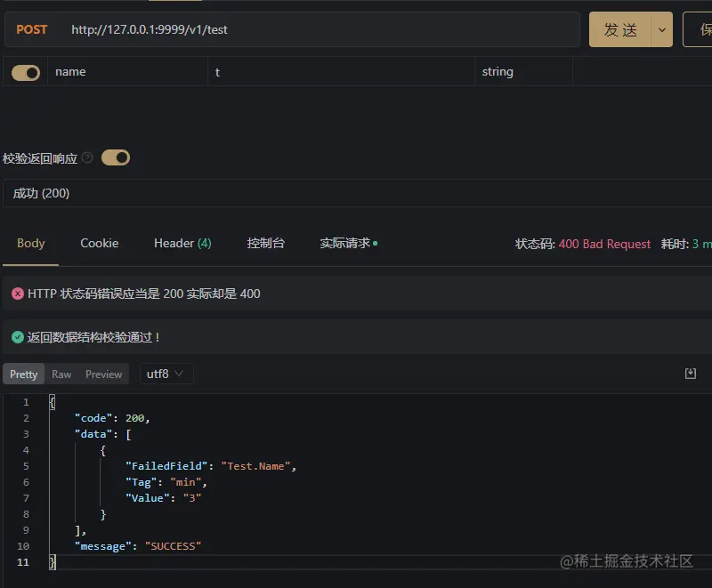
Task: Select the Raw view mode
Action: 61,375
